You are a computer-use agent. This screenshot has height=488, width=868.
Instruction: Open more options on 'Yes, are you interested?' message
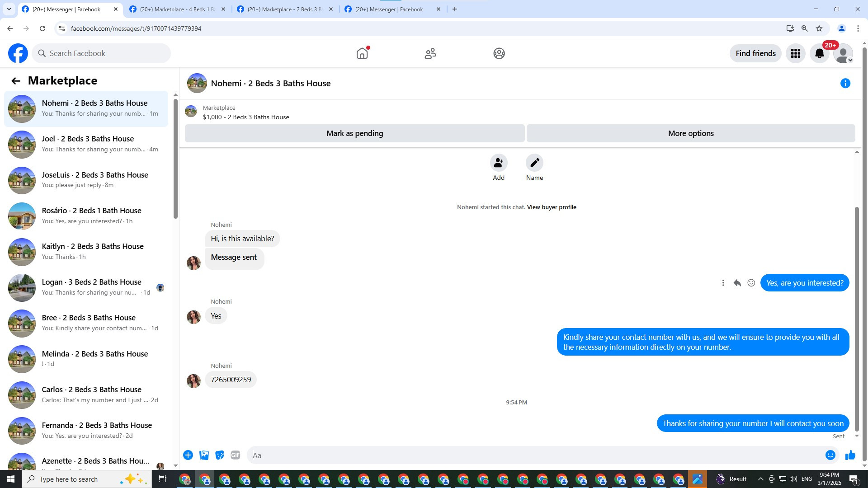click(723, 283)
